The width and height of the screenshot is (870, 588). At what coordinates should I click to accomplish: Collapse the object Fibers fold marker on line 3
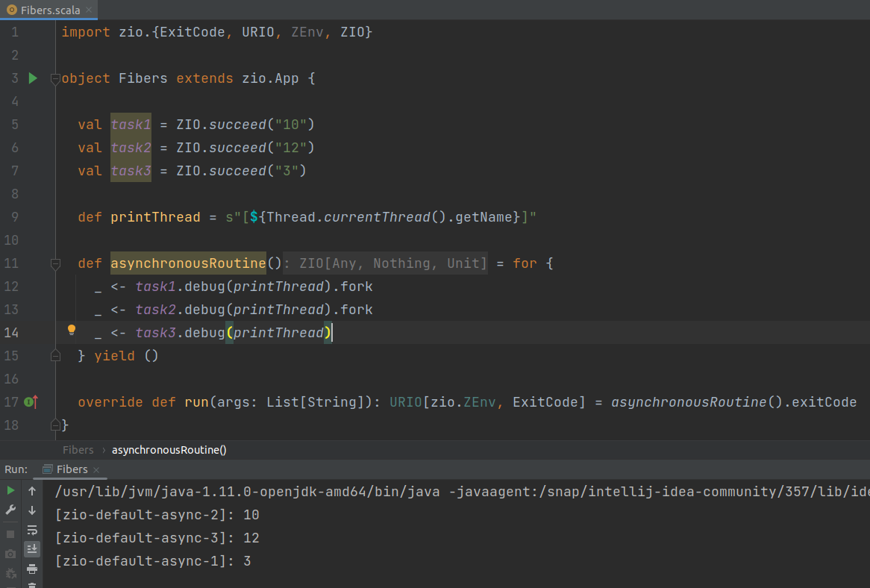point(55,78)
